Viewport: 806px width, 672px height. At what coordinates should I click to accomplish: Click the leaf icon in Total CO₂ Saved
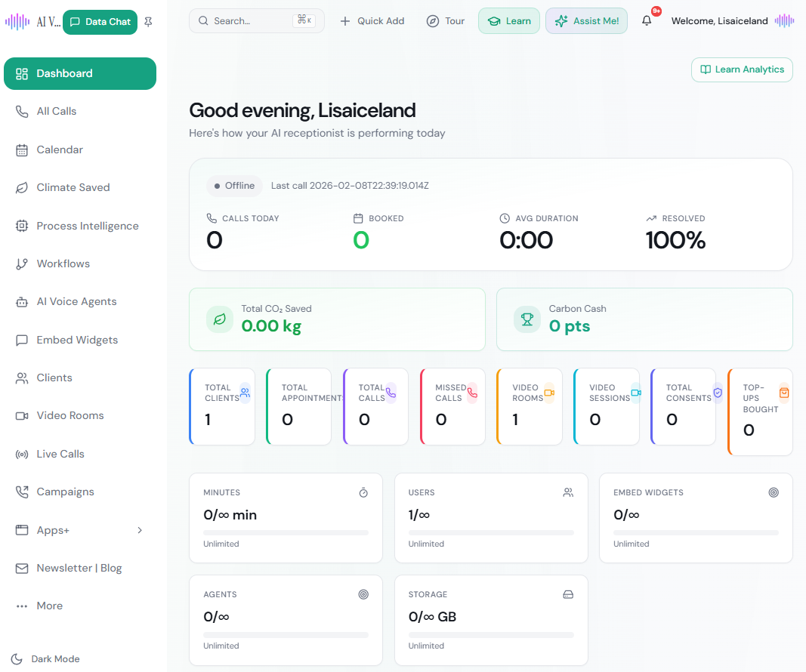click(220, 319)
